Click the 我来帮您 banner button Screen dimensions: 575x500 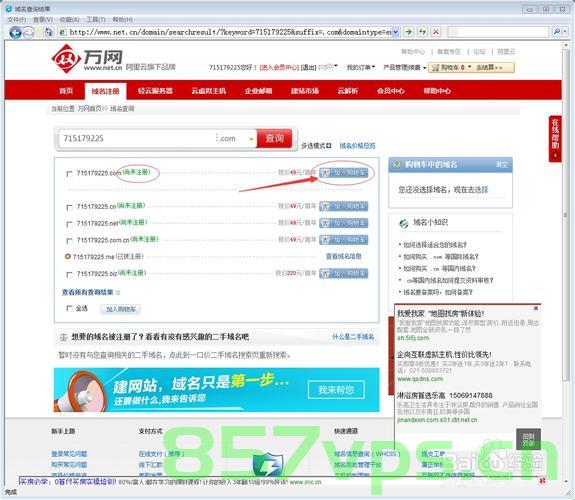point(336,390)
